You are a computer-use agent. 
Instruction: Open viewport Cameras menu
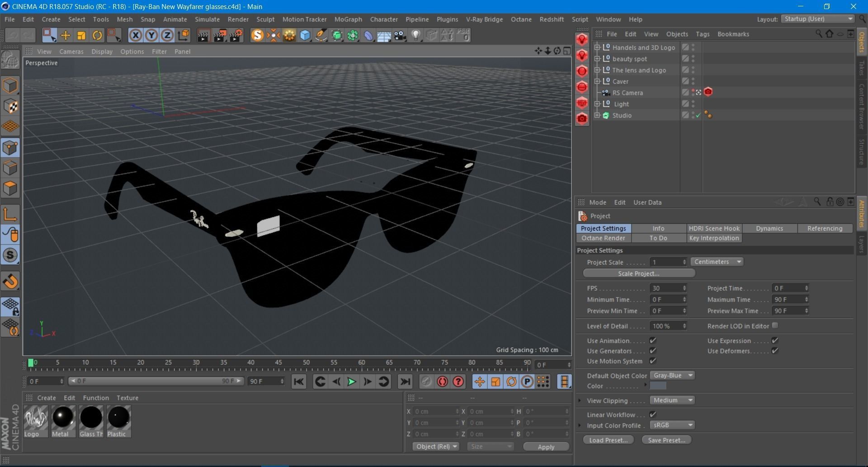(x=71, y=52)
